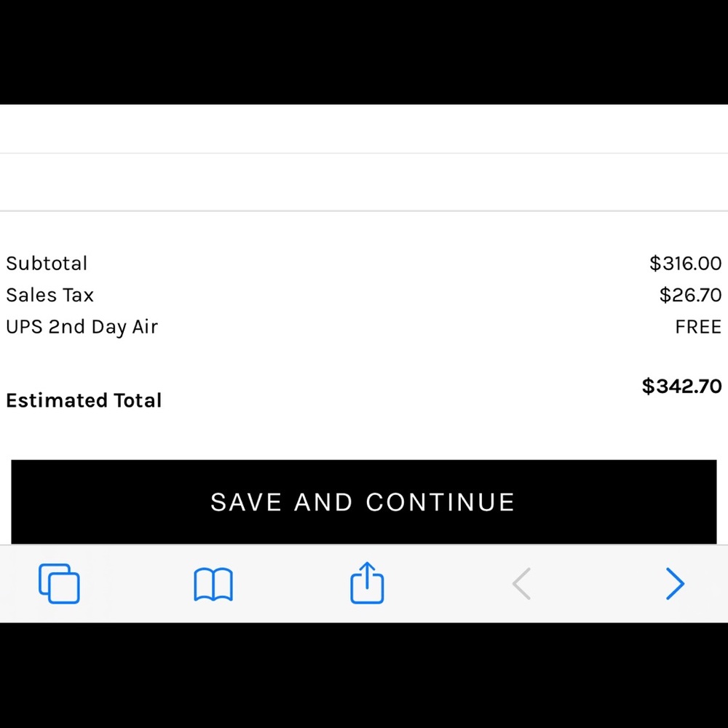This screenshot has width=728, height=728.
Task: Click the Sales Tax label
Action: tap(50, 296)
